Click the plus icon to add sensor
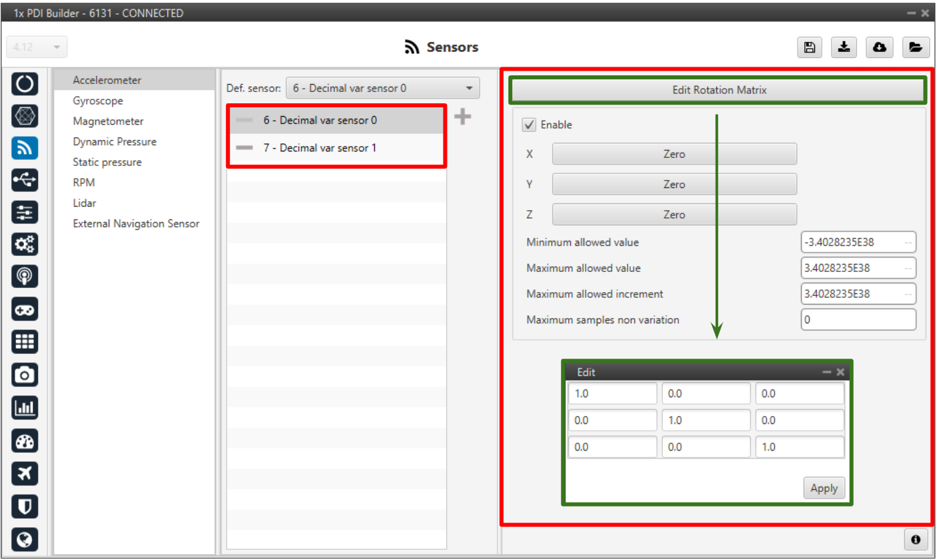 (462, 117)
